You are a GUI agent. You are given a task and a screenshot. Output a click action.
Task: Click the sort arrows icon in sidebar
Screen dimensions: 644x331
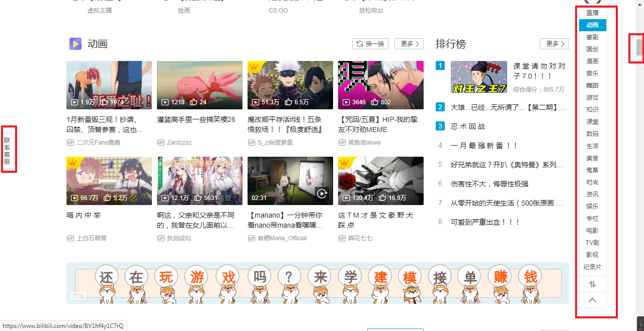[592, 284]
